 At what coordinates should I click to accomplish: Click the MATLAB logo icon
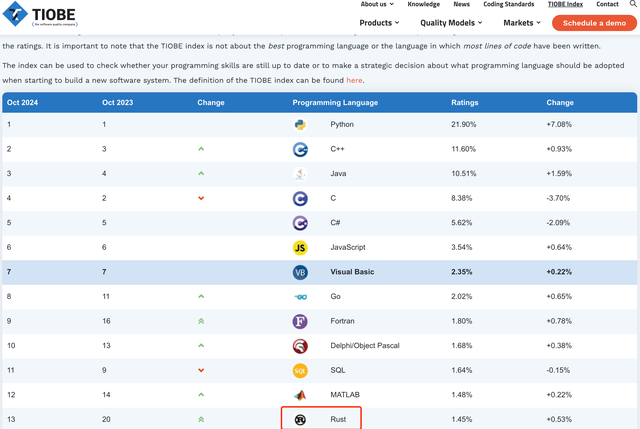tap(300, 395)
